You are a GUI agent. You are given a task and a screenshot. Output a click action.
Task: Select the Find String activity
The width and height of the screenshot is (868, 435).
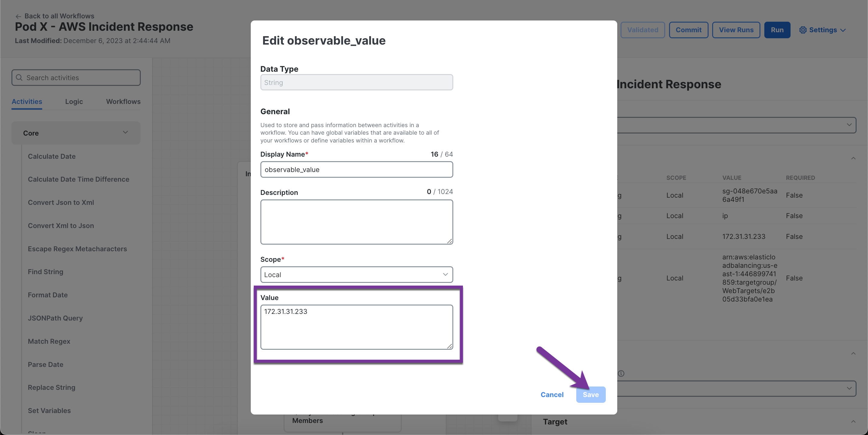point(46,272)
